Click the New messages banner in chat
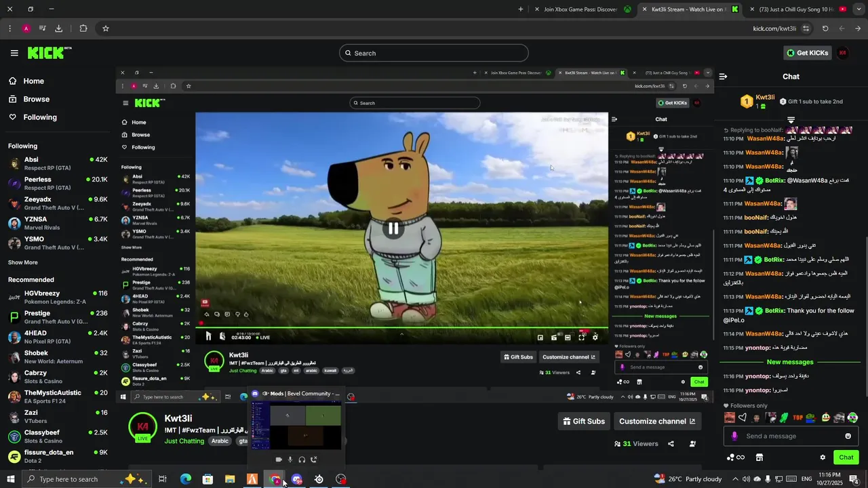Viewport: 868px width, 488px height. pos(789,362)
